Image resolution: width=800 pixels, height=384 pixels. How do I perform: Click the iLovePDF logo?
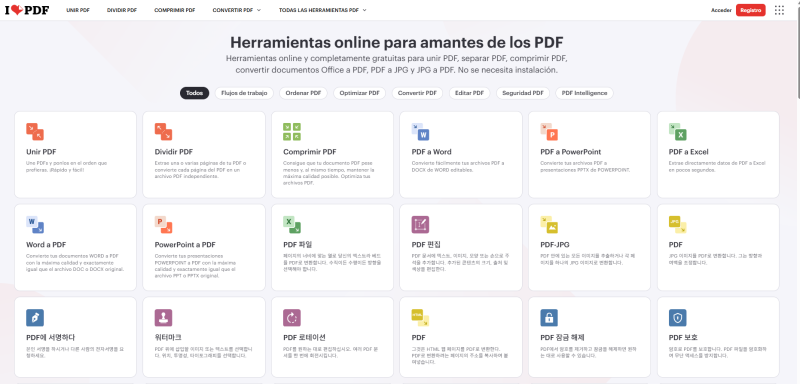(27, 10)
